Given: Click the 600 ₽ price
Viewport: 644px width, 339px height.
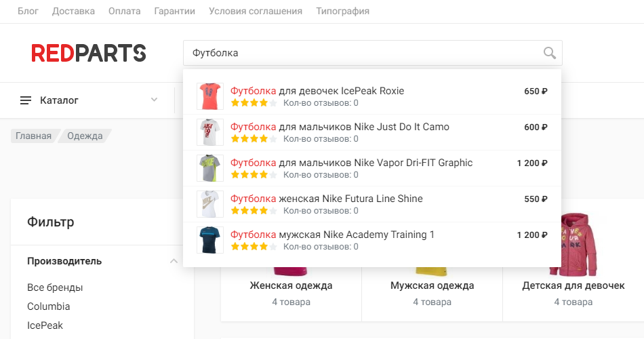Looking at the screenshot, I should 536,127.
